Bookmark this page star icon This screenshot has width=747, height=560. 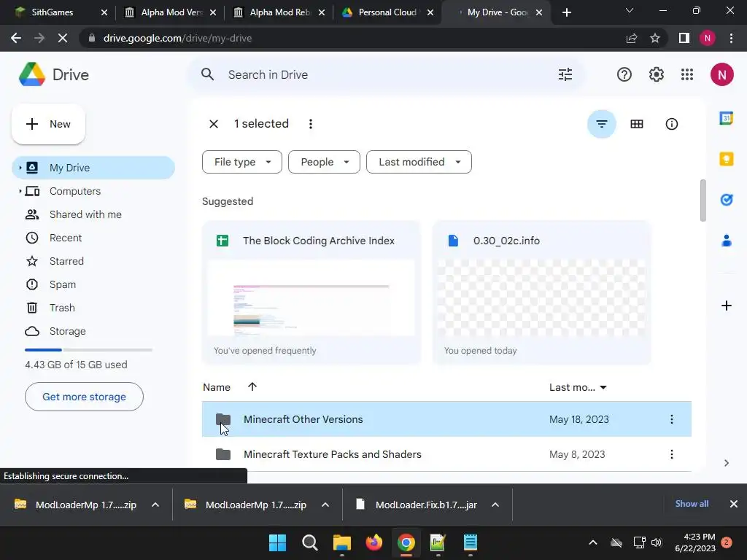(655, 38)
